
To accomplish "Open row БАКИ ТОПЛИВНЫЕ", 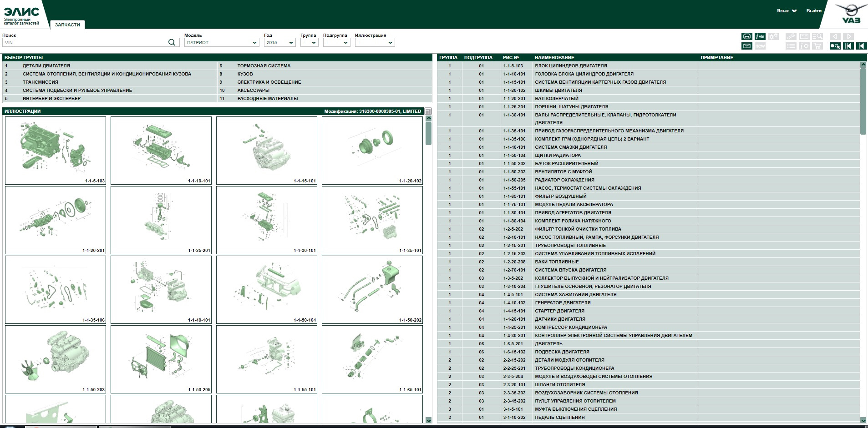I will [x=649, y=262].
